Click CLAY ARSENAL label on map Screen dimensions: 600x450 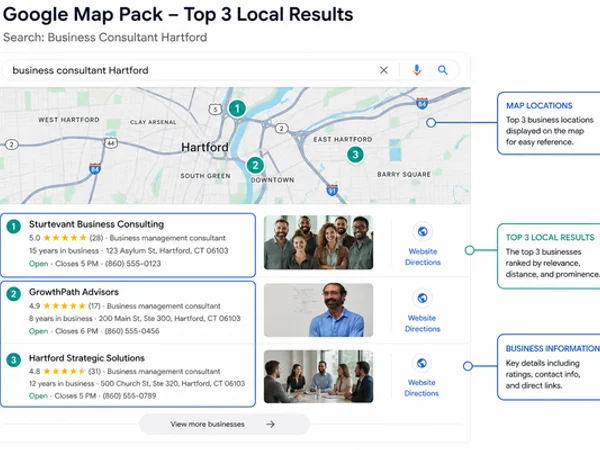(x=153, y=122)
